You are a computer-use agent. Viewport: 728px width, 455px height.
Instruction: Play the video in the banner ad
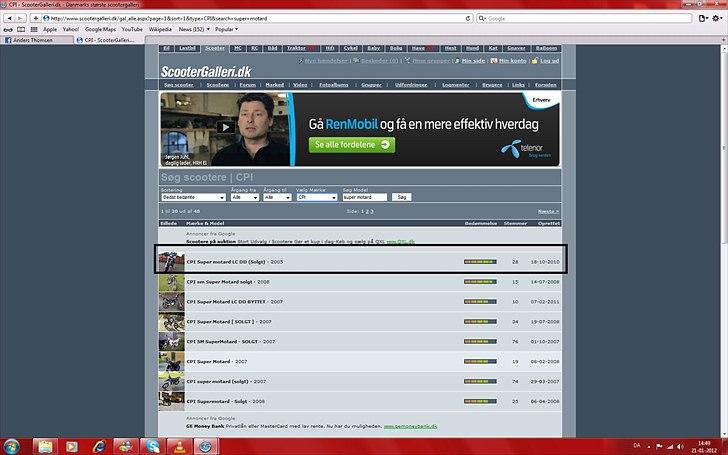tap(226, 127)
